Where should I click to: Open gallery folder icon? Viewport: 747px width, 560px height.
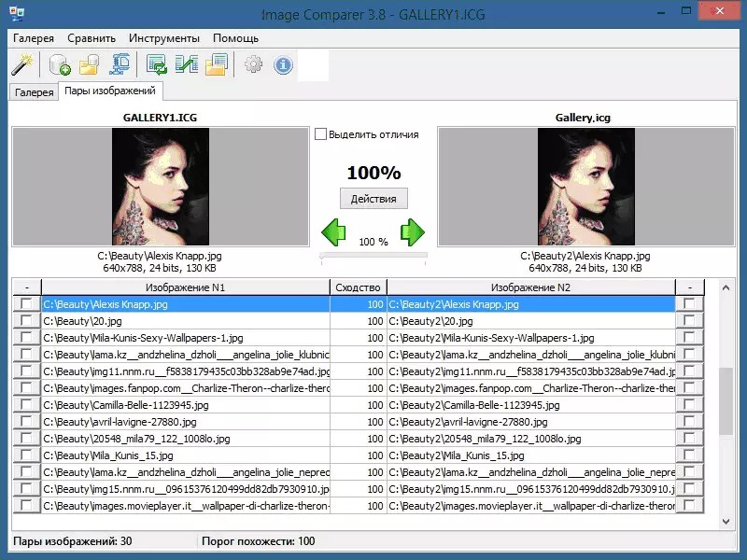point(89,64)
